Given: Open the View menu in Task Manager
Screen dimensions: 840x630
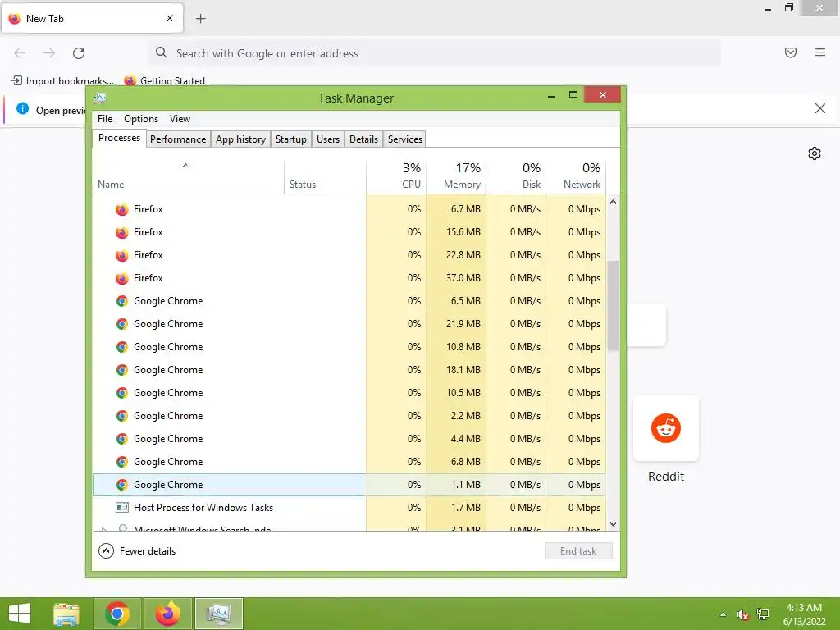Looking at the screenshot, I should pyautogui.click(x=180, y=119).
